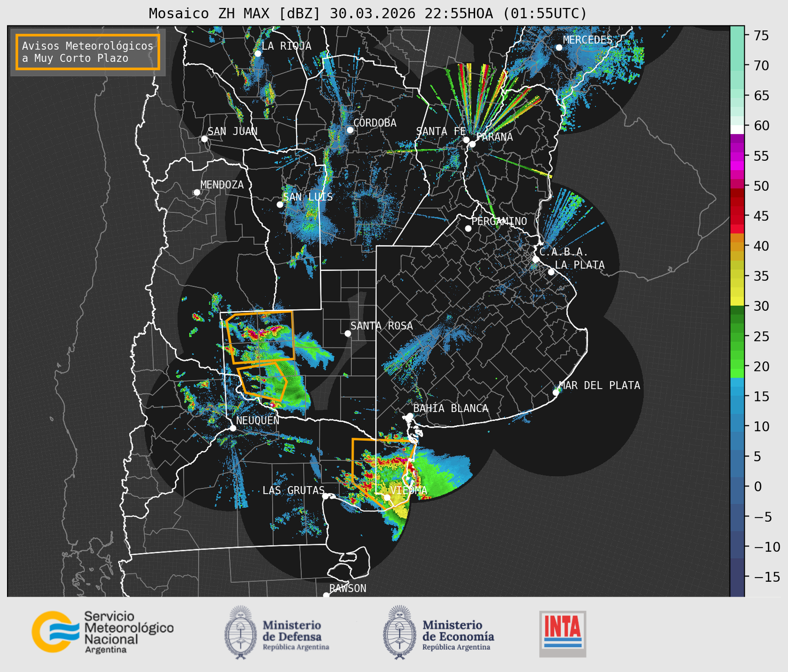Select the La Rioja city marker dot
The height and width of the screenshot is (672, 788).
(257, 54)
